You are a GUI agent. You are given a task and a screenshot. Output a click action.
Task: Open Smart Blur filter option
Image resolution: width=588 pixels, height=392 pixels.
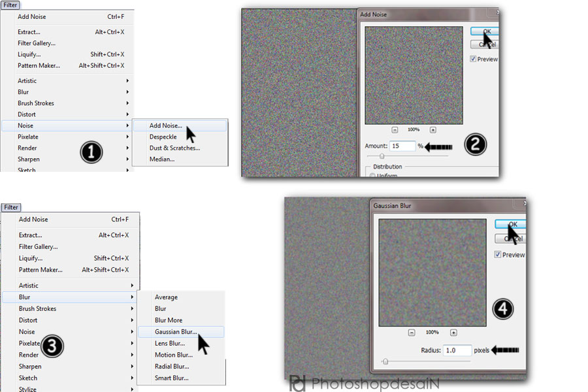pos(171,378)
